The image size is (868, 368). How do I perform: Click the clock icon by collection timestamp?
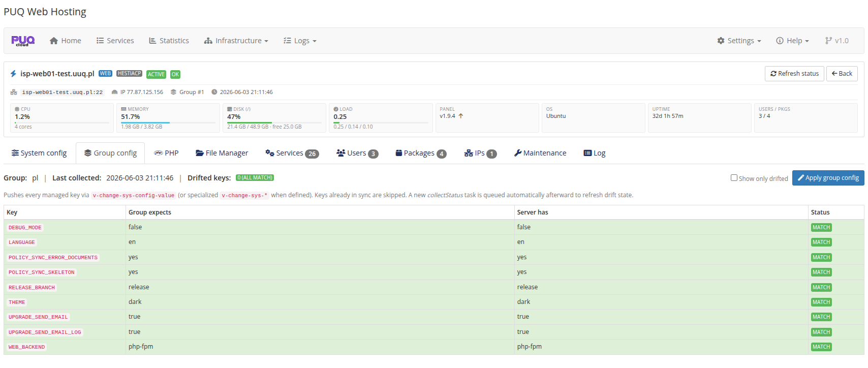(x=214, y=92)
